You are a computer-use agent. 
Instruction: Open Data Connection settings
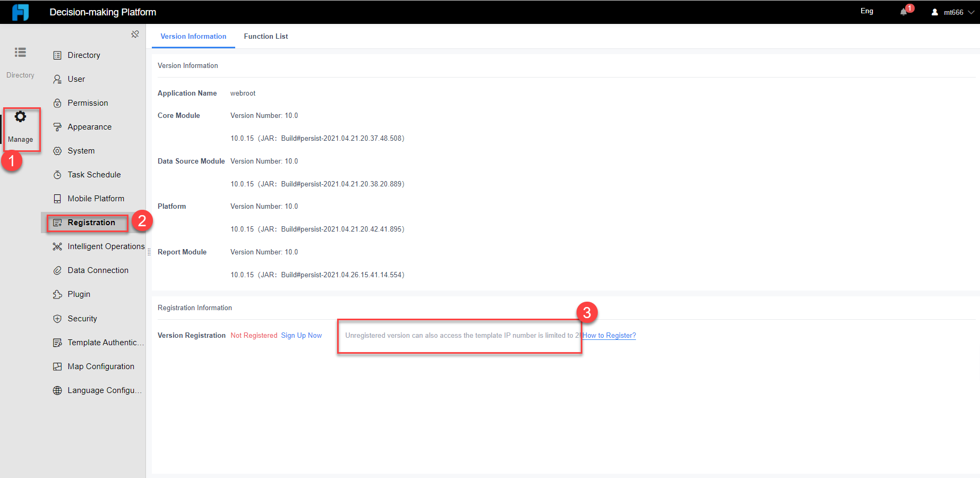[97, 270]
